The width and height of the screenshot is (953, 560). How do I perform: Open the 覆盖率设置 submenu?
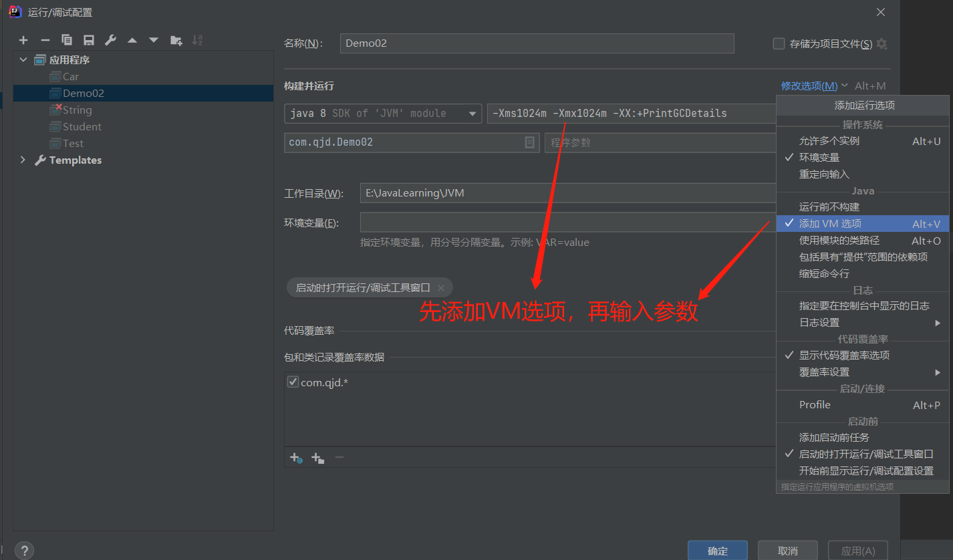coord(863,372)
